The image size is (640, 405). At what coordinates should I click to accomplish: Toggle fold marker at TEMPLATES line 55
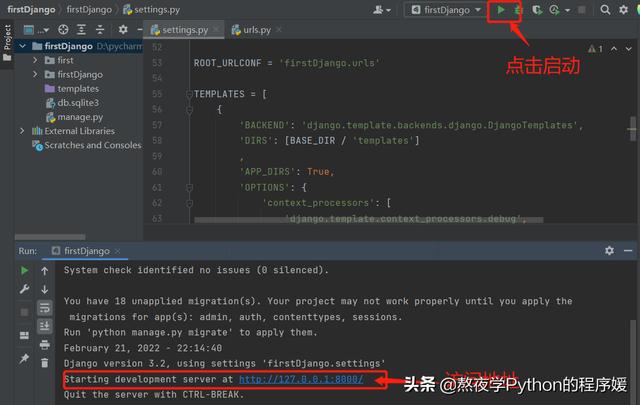[189, 94]
